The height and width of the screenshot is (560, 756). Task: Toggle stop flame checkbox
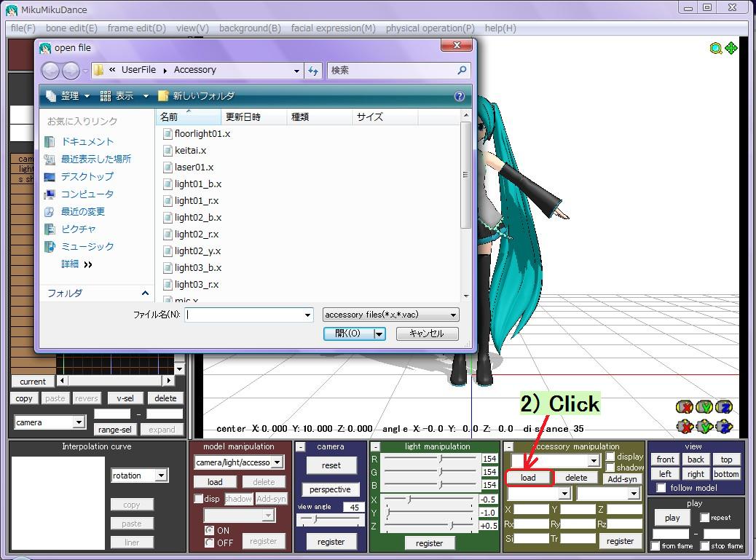705,545
